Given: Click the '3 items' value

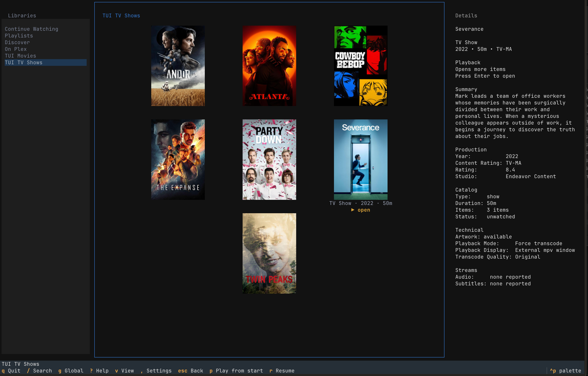Looking at the screenshot, I should pos(498,210).
